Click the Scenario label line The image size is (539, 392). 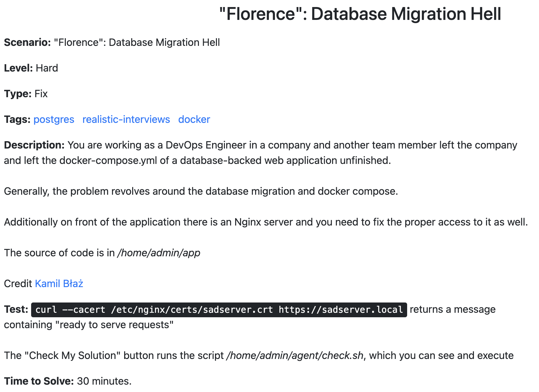[x=112, y=42]
